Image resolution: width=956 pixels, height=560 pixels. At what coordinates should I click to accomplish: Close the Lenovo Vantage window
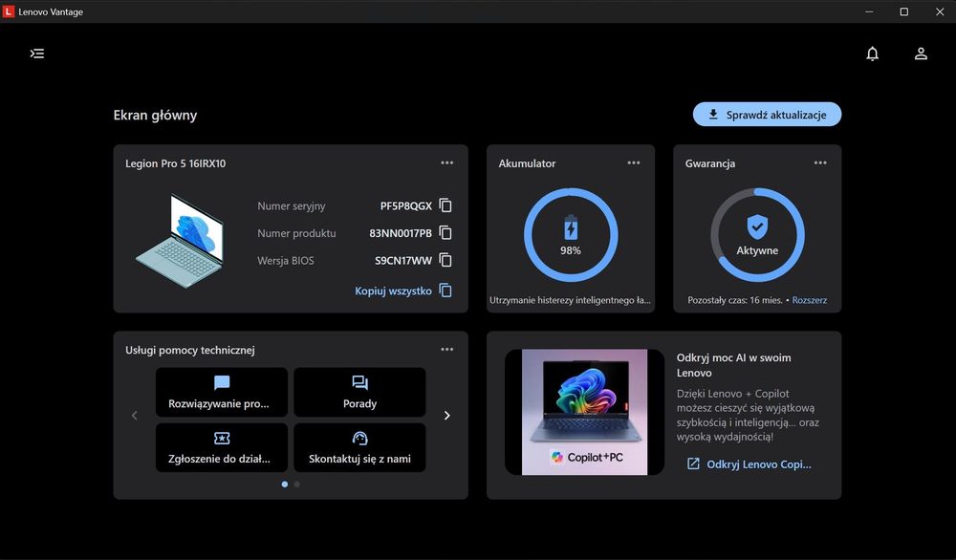940,11
